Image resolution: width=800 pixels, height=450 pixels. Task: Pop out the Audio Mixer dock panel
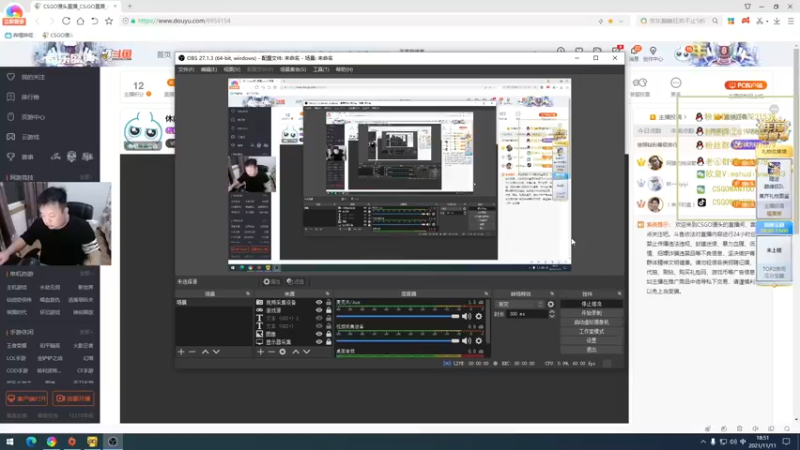[x=486, y=294]
